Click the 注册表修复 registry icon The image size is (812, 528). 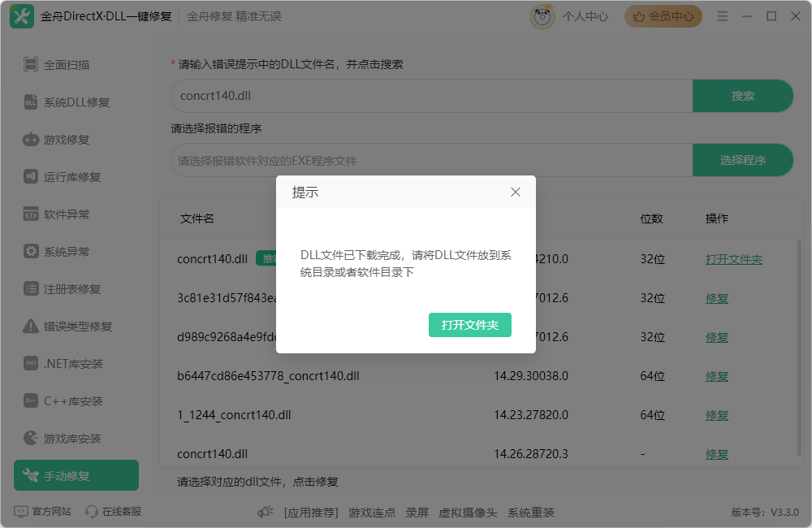tap(31, 288)
